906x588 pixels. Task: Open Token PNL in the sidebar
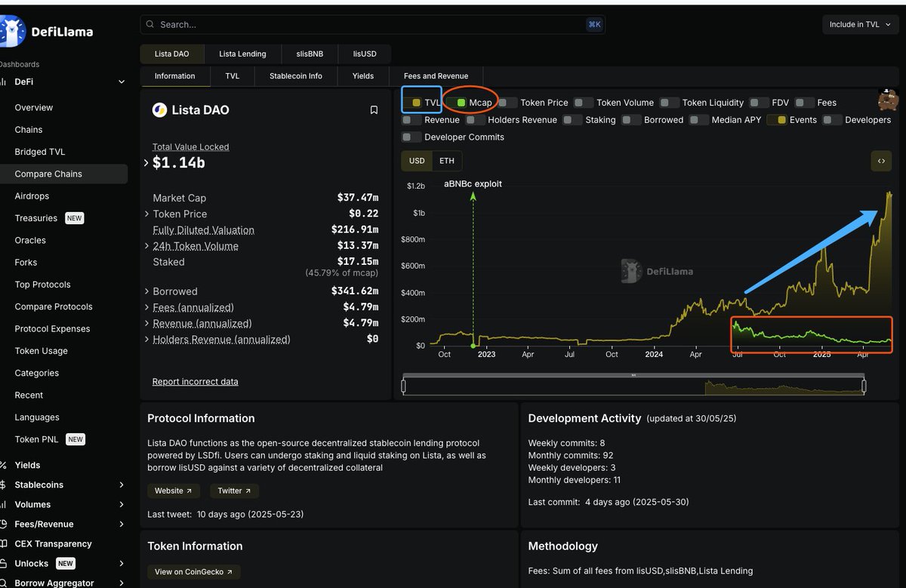[37, 439]
